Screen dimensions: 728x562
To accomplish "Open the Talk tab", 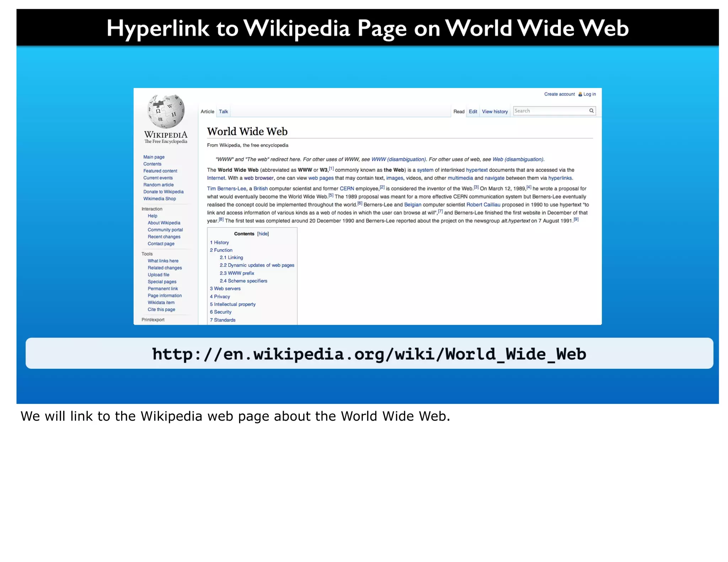I will click(x=223, y=112).
